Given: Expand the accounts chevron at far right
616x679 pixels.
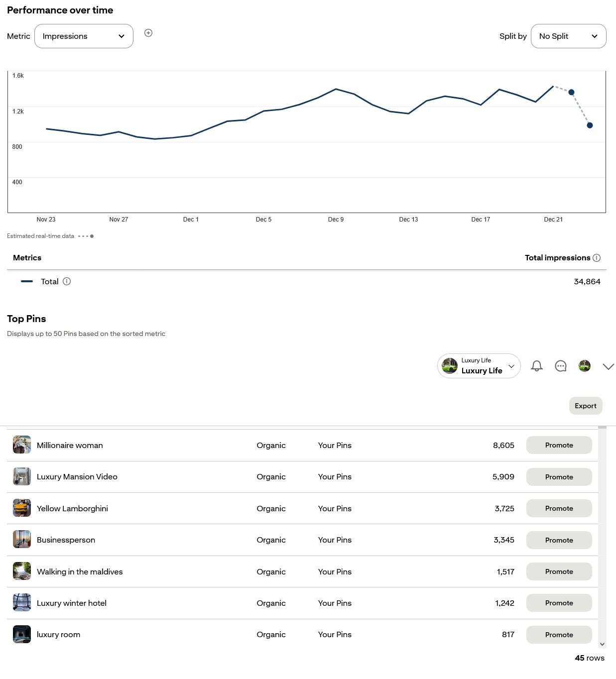Looking at the screenshot, I should click(x=608, y=366).
